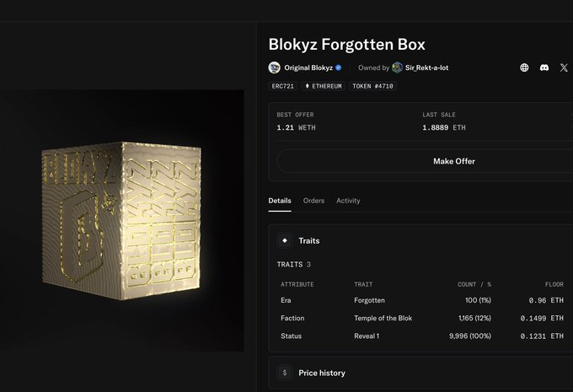
Task: Click the Price history dollar icon
Action: [285, 373]
